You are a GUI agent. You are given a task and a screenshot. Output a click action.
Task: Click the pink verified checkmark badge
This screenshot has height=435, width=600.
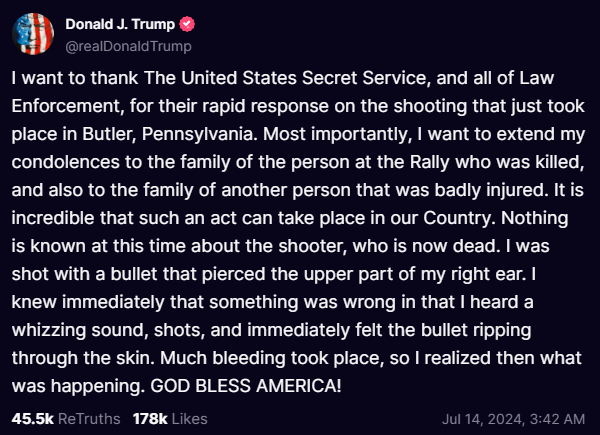[187, 24]
